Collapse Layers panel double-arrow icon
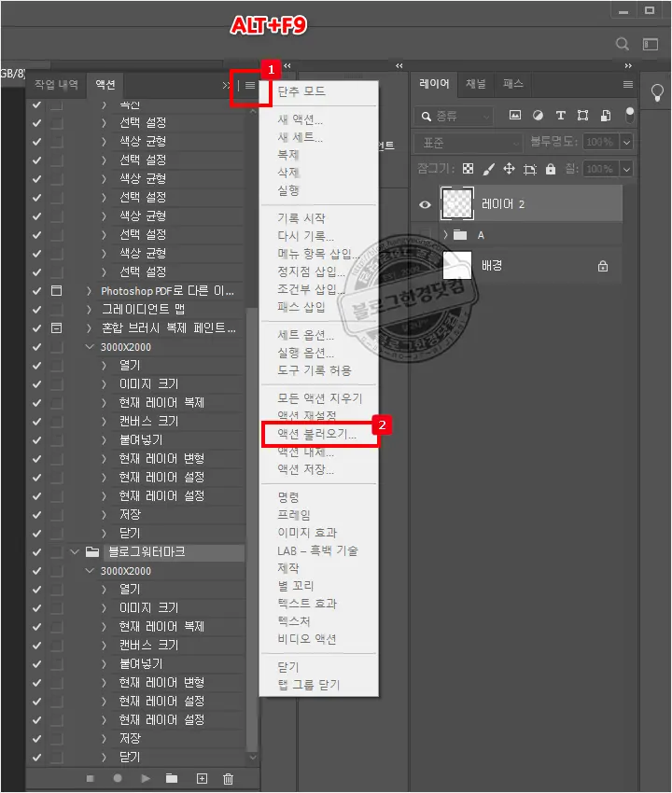Viewport: 672px width, 793px height. click(x=628, y=65)
